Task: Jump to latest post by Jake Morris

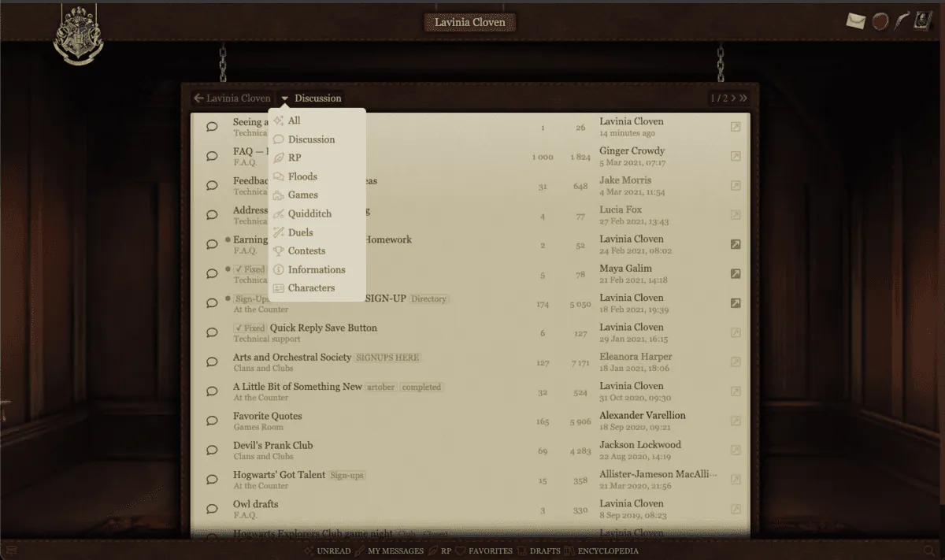Action: pos(736,186)
